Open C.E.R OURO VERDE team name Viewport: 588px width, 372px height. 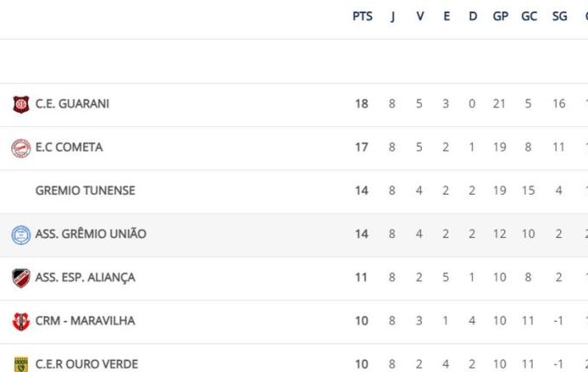pos(86,364)
